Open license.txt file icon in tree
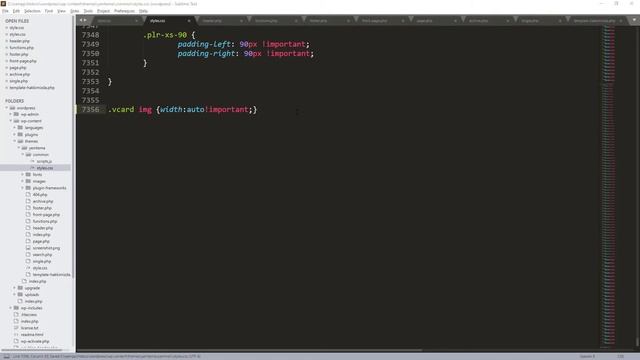The height and width of the screenshot is (360, 640). click(x=16, y=328)
